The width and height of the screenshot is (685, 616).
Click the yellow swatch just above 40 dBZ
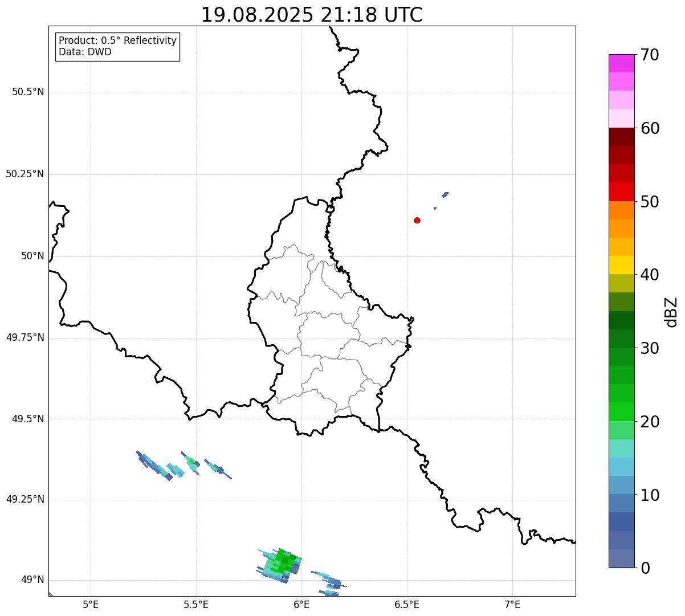click(621, 265)
